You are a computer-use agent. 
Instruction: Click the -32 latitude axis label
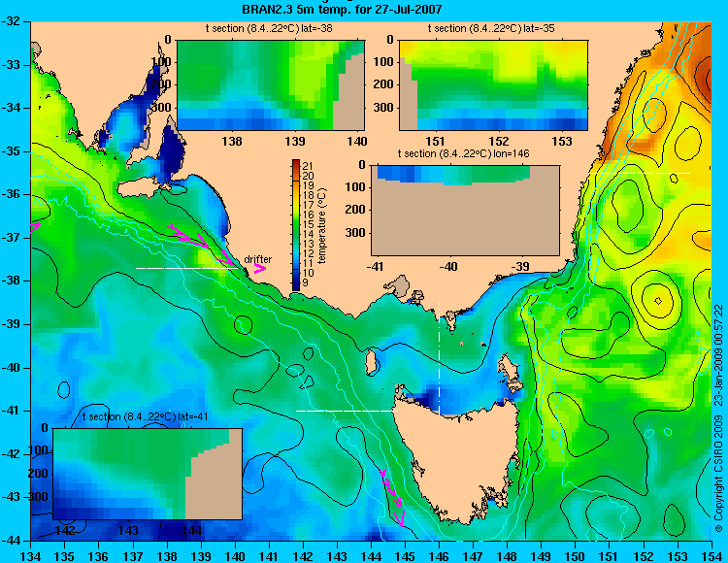tap(12, 21)
